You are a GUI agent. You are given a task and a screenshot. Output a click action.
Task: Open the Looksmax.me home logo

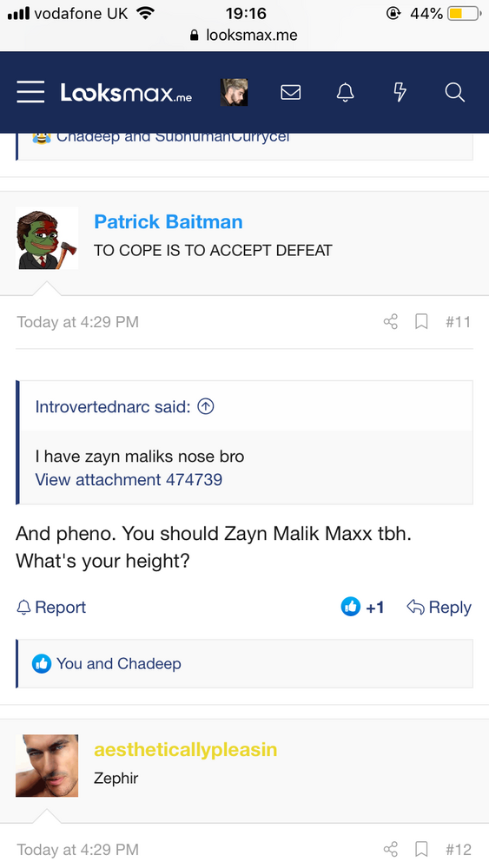coord(126,93)
